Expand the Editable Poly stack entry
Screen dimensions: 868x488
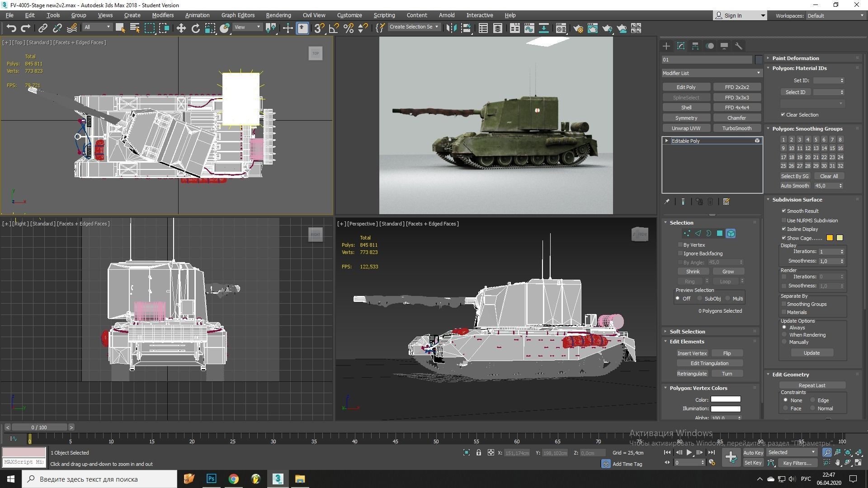[666, 141]
